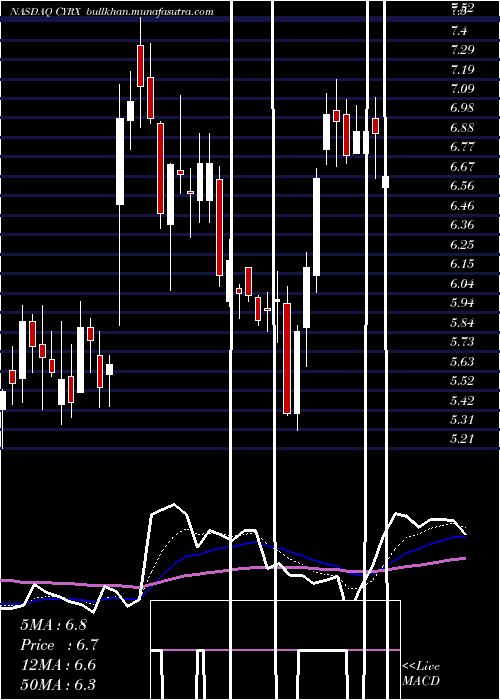Click the last white candle near 6.56
Screen dimensions: 500x700
point(386,182)
